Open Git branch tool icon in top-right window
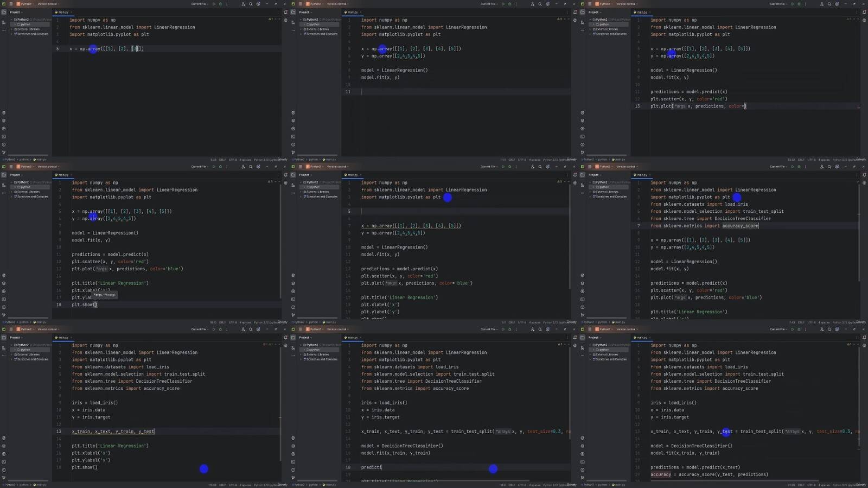The image size is (868, 488). tap(582, 153)
